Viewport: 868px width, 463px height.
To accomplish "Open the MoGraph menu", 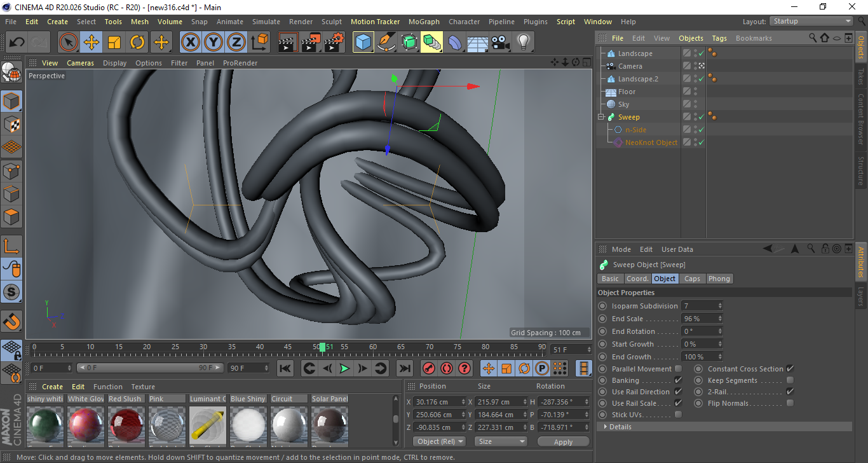I will [x=424, y=22].
